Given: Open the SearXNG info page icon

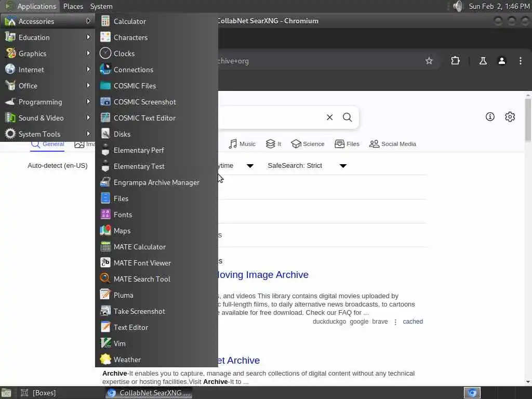Looking at the screenshot, I should pos(490,117).
